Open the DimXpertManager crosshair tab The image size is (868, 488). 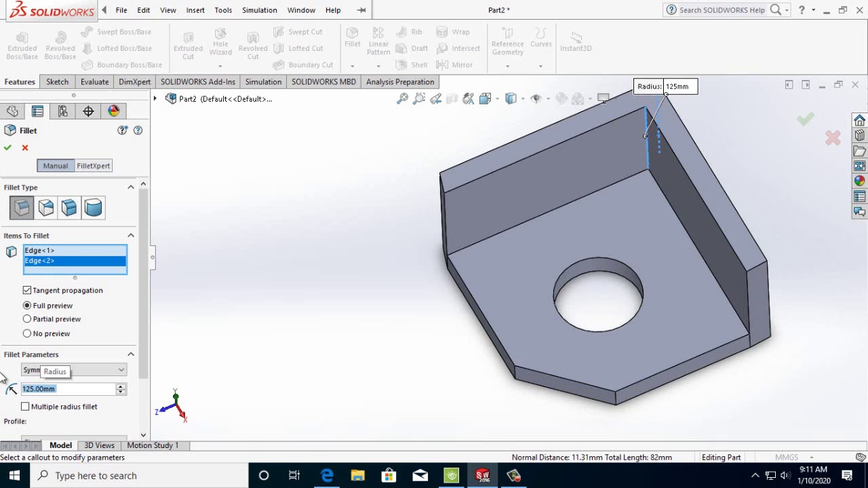pos(88,111)
